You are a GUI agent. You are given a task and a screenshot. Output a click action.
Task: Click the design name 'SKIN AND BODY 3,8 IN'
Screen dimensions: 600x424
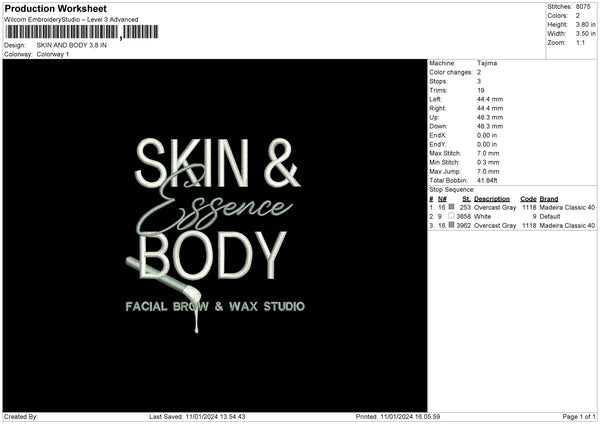pos(72,45)
